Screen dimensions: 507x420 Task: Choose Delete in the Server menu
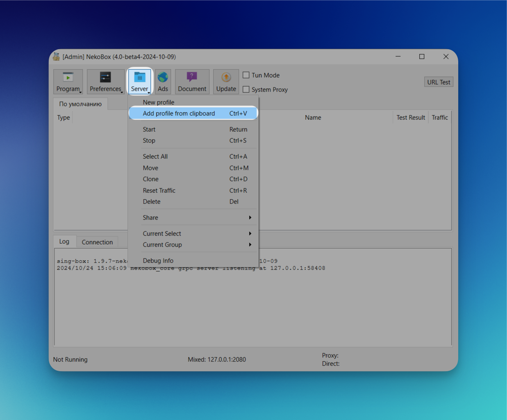pyautogui.click(x=193, y=202)
